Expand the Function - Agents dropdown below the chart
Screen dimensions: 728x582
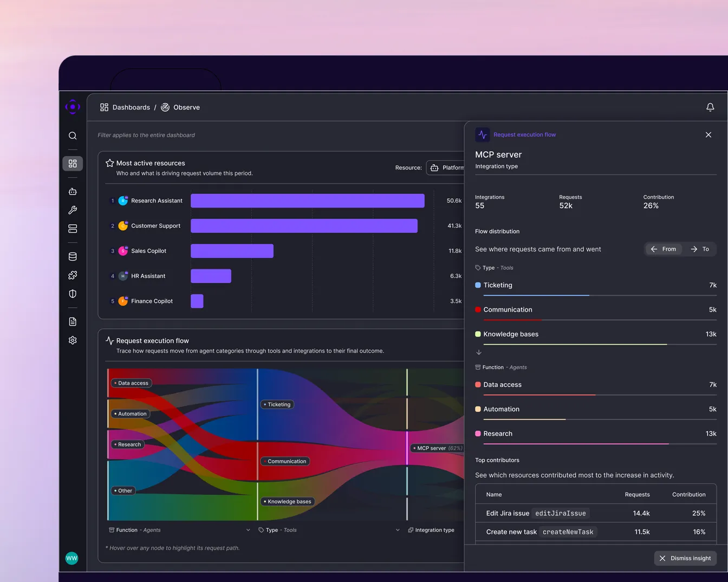point(179,530)
